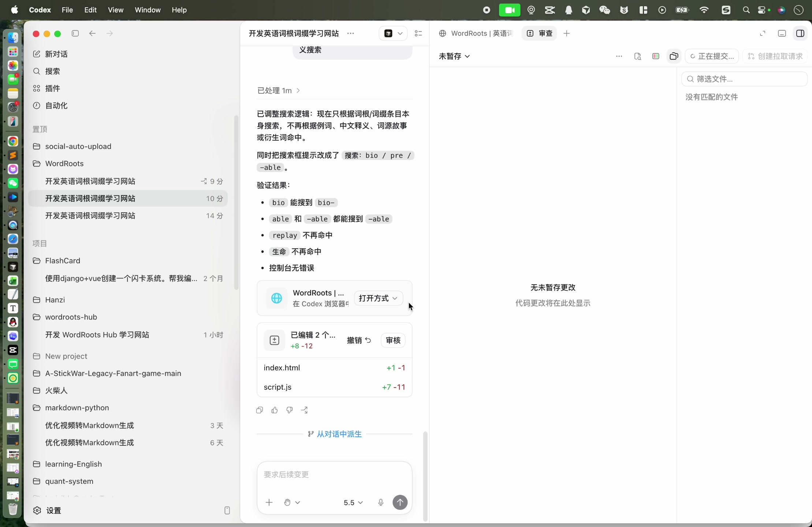
Task: Start a new conversation (新对话)
Action: 51,54
